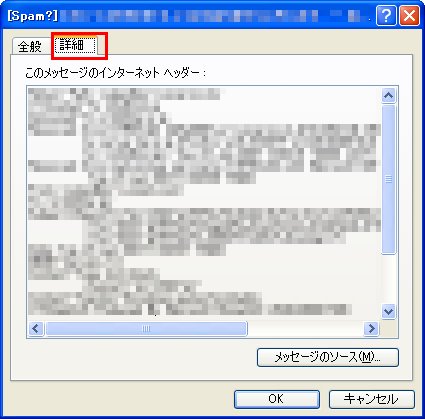Click the up arrow of the vertical scrollbar

pyautogui.click(x=388, y=96)
